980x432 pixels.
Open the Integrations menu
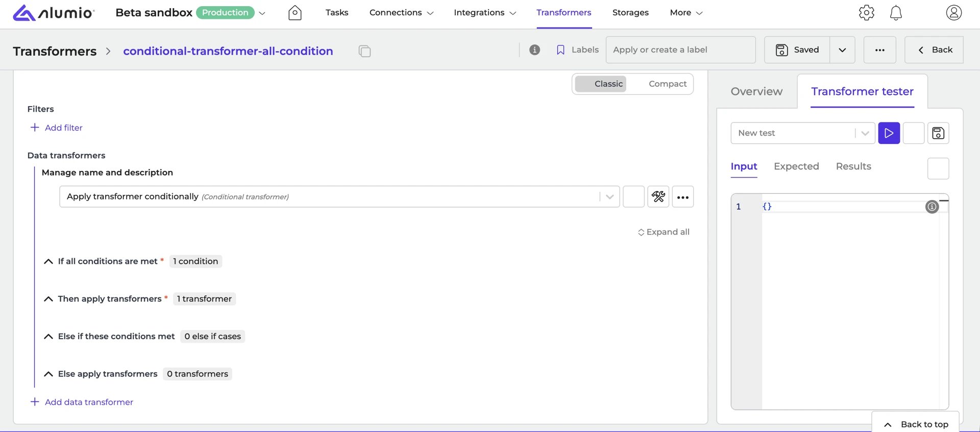(485, 13)
